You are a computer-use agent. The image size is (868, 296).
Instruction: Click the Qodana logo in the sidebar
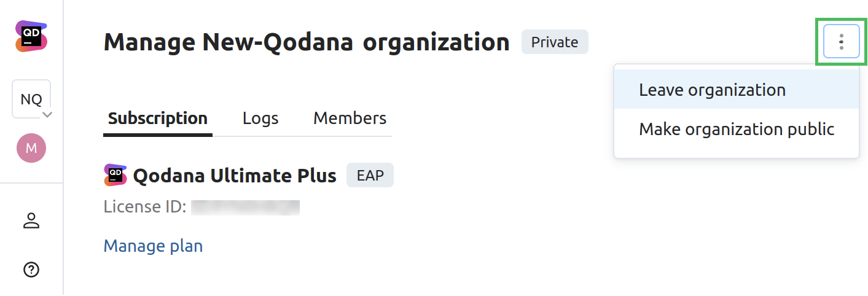tap(31, 36)
